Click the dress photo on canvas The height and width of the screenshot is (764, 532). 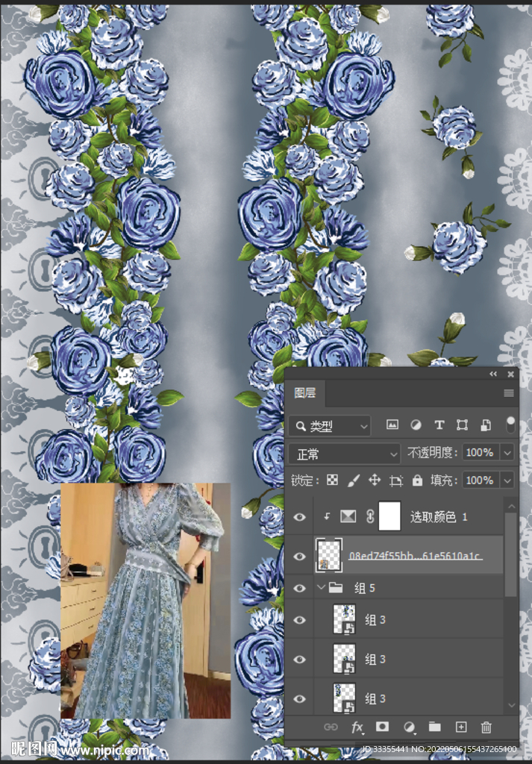click(x=145, y=601)
